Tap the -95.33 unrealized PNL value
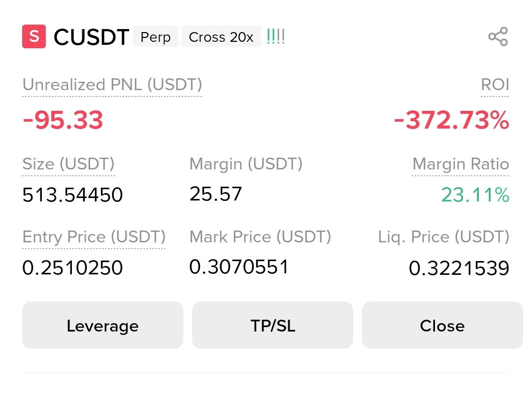The width and height of the screenshot is (532, 399). 63,120
